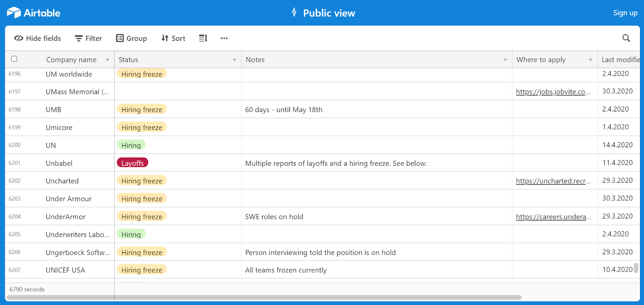The height and width of the screenshot is (305, 644).
Task: Click note 'Person interviewing told the position'
Action: (x=320, y=252)
